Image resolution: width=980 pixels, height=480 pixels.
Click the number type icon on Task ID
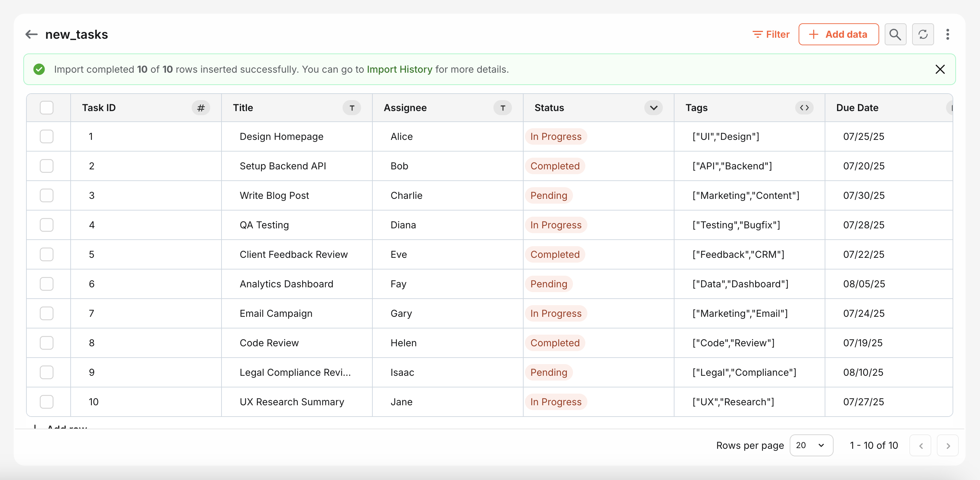[x=201, y=108]
